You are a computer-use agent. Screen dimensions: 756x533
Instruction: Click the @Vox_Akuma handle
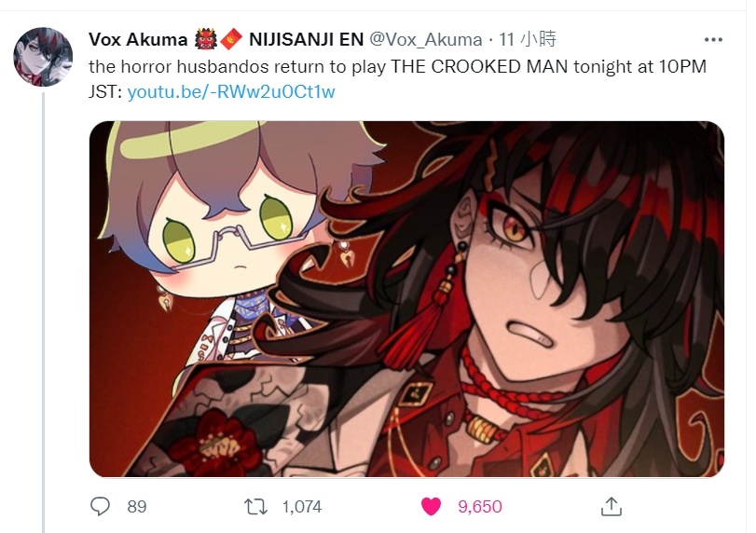[426, 39]
